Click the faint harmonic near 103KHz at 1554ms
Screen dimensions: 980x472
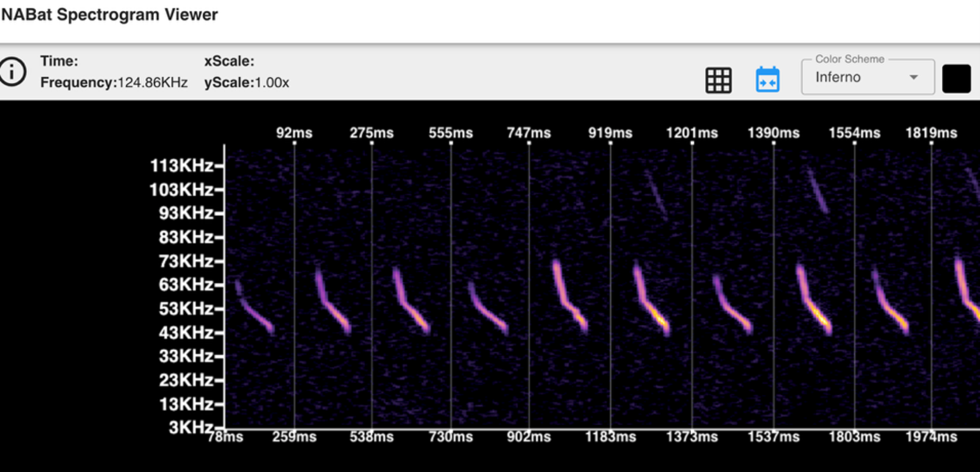[x=817, y=189]
